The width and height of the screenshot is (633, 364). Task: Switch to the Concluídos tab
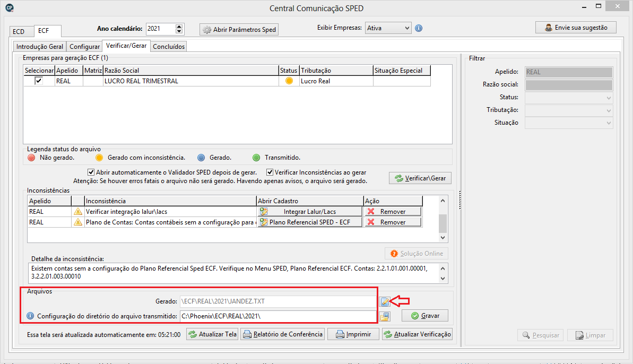[169, 47]
